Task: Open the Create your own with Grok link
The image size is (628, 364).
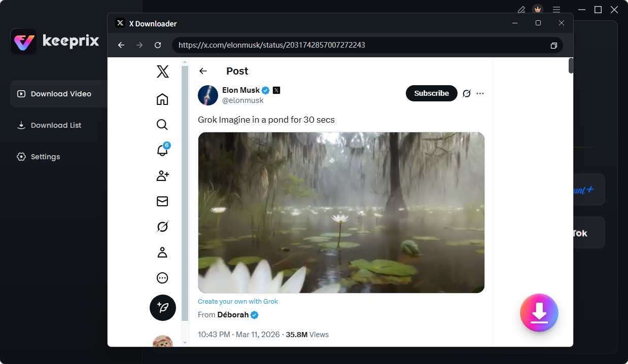Action: coord(238,301)
